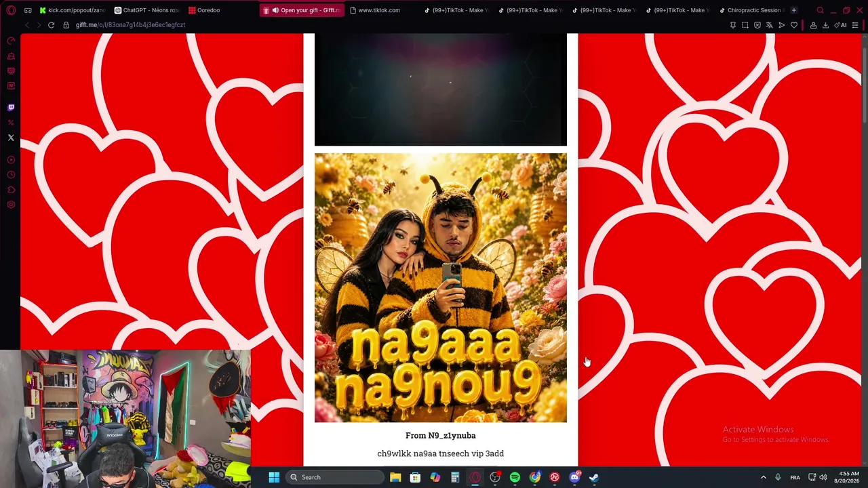Search open tabs with magnifier icon

[x=820, y=10]
